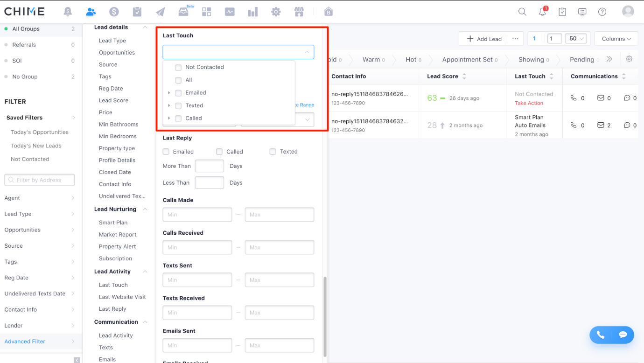Click the Add Lead button

click(484, 39)
